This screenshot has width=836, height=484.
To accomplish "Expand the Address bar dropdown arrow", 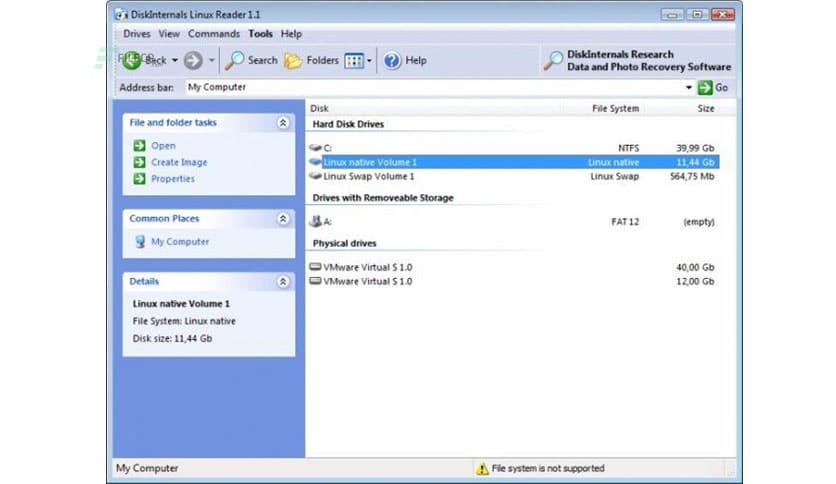I will [x=689, y=87].
